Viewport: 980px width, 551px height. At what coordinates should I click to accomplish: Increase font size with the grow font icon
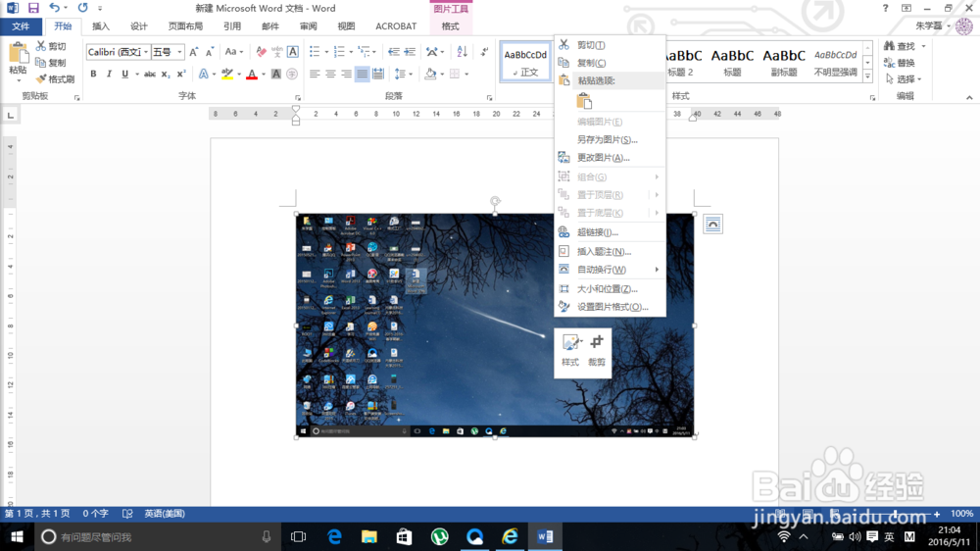tap(194, 52)
